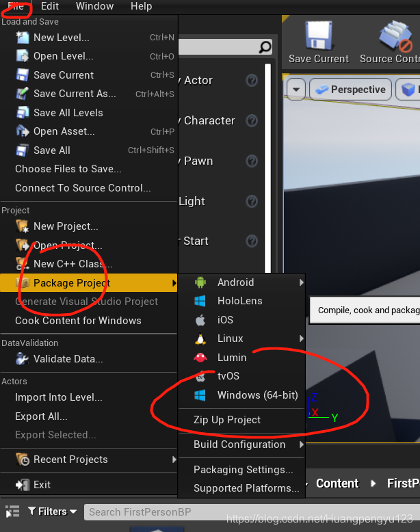Select Open Project menu entry
The width and height of the screenshot is (420, 532).
point(89,245)
